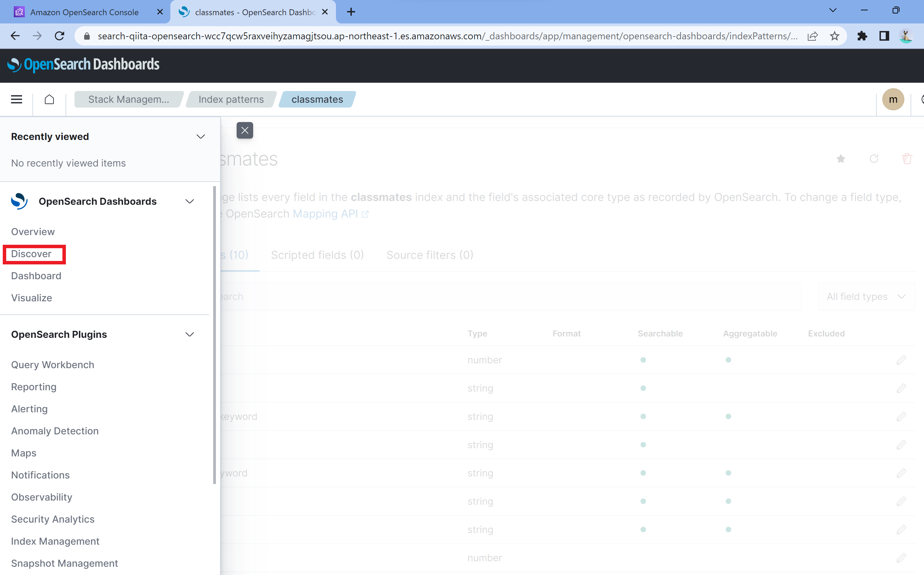Delete index pattern trash icon
Viewport: 924px width, 575px height.
tap(906, 159)
